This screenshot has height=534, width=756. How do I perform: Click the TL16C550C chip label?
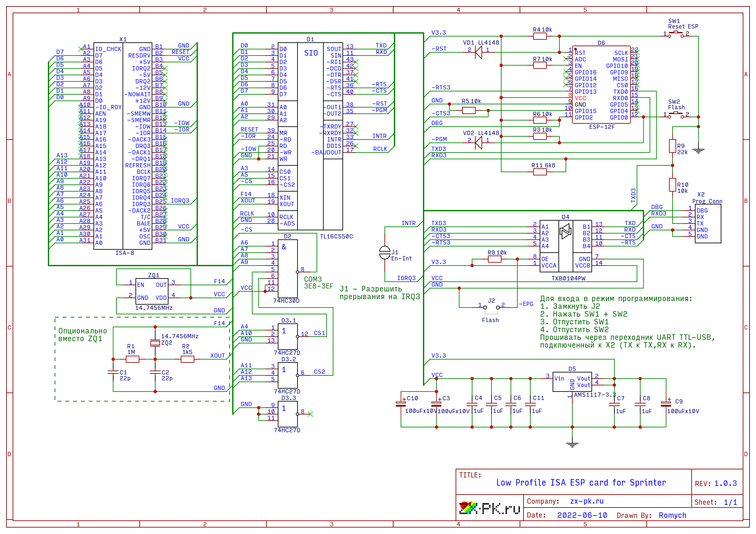[336, 236]
